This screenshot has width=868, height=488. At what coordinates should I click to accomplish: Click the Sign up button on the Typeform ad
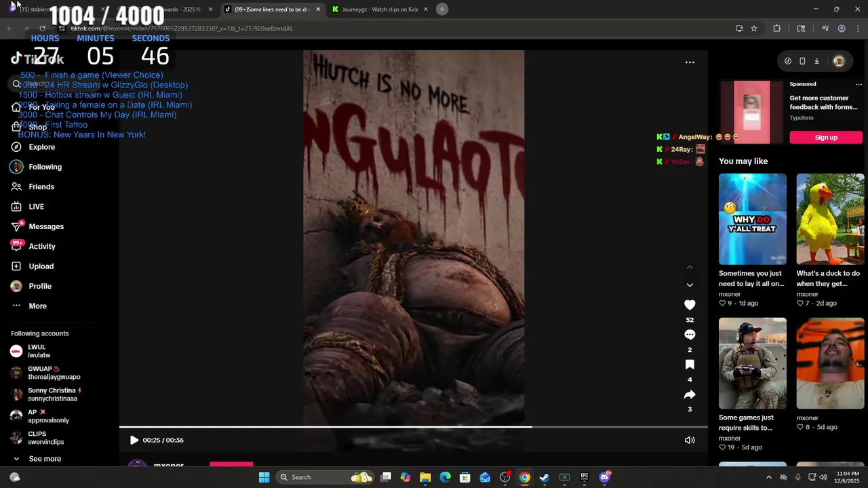point(826,138)
